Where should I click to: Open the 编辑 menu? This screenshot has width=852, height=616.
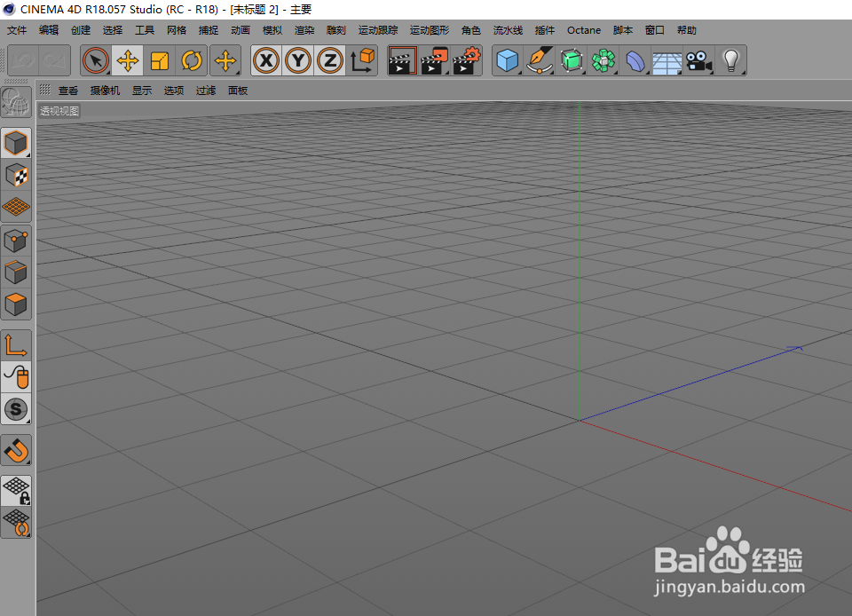tap(48, 30)
